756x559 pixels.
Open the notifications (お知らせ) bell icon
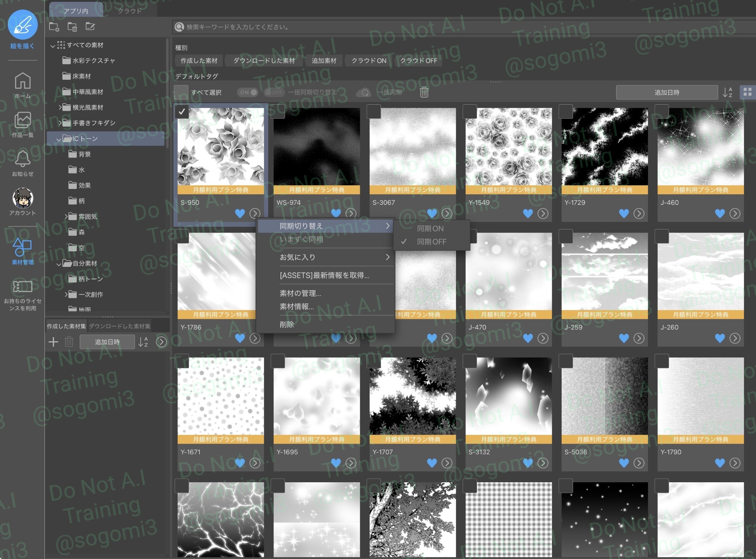(x=23, y=158)
